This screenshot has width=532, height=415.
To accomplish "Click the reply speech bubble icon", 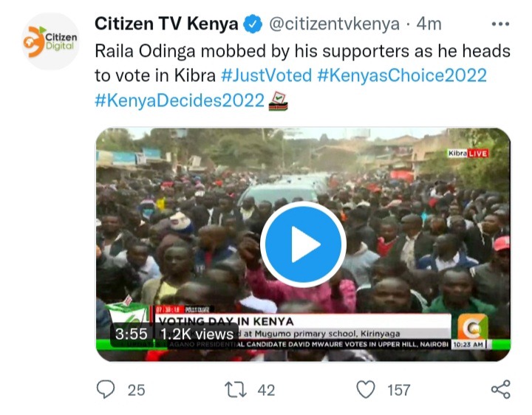I will coord(106,389).
